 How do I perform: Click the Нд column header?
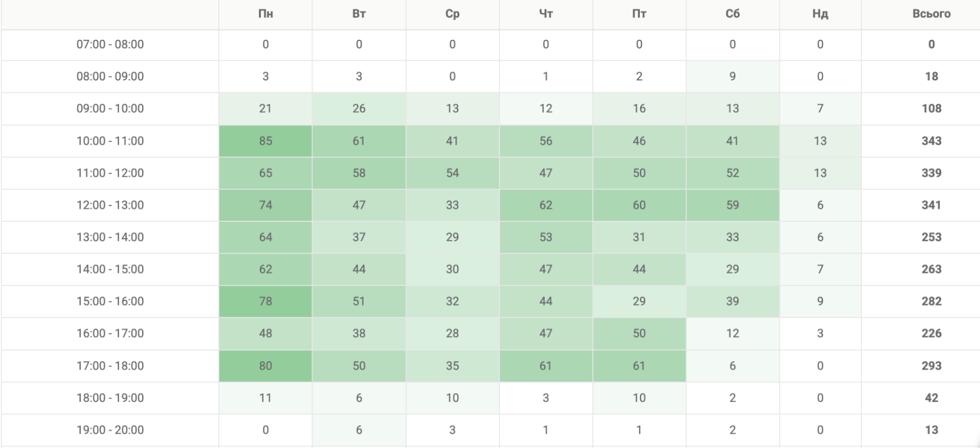point(820,14)
